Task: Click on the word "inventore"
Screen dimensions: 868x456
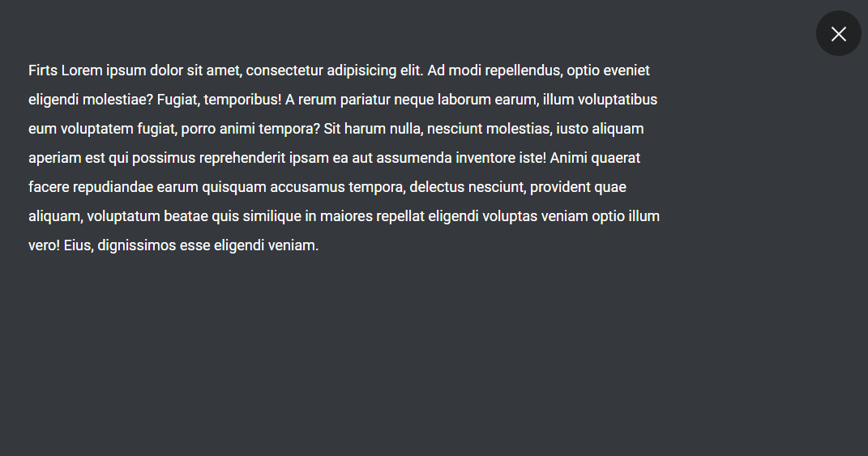Action: tap(485, 158)
